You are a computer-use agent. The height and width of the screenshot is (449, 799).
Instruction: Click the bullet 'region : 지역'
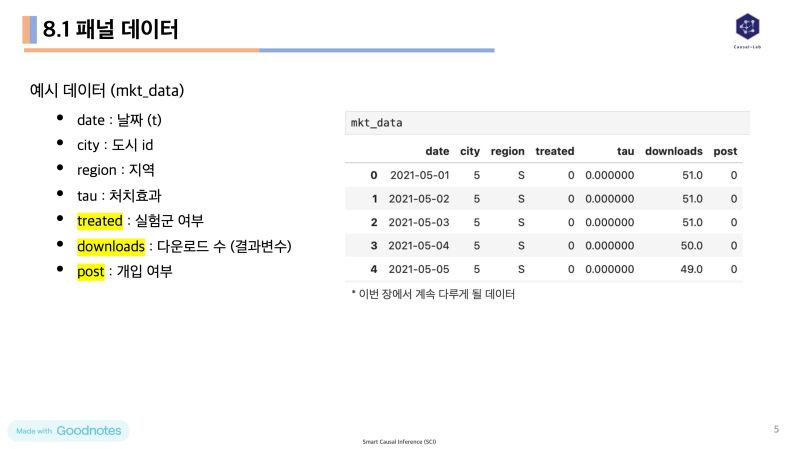click(116, 170)
